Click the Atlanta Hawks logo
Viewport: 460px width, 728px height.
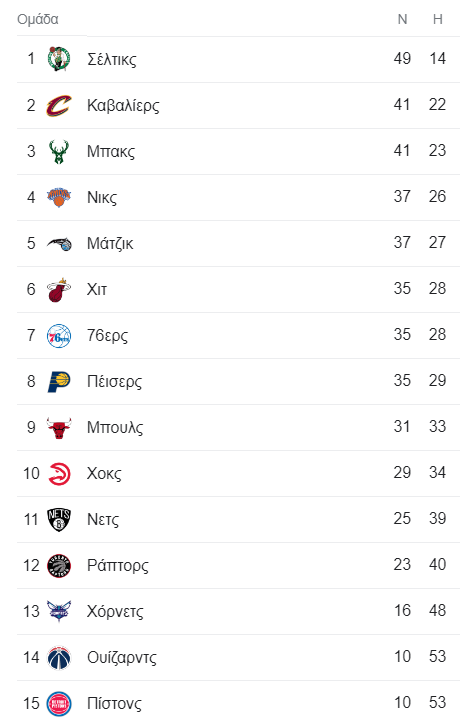(x=59, y=474)
